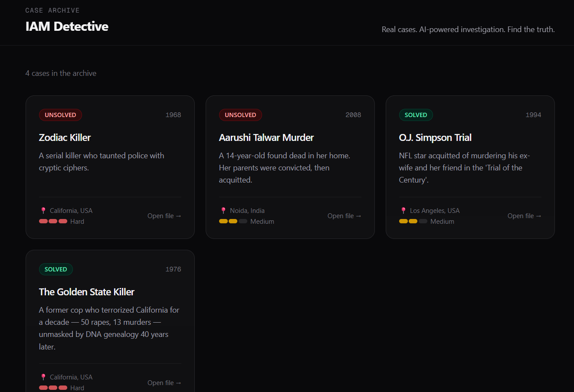Click year 1976 on Golden State Killer card
The width and height of the screenshot is (574, 392).
coord(173,269)
